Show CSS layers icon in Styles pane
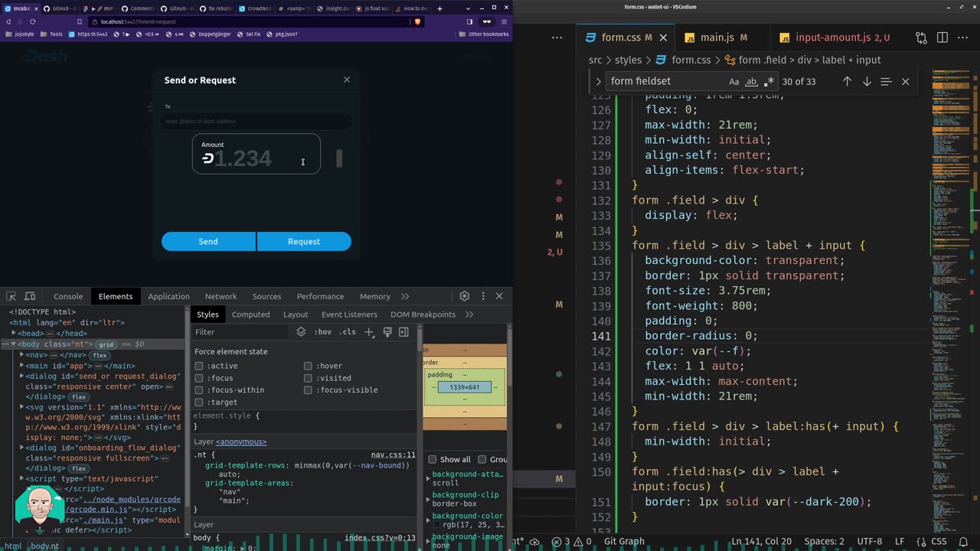Screen dimensions: 980x551 tap(301, 332)
